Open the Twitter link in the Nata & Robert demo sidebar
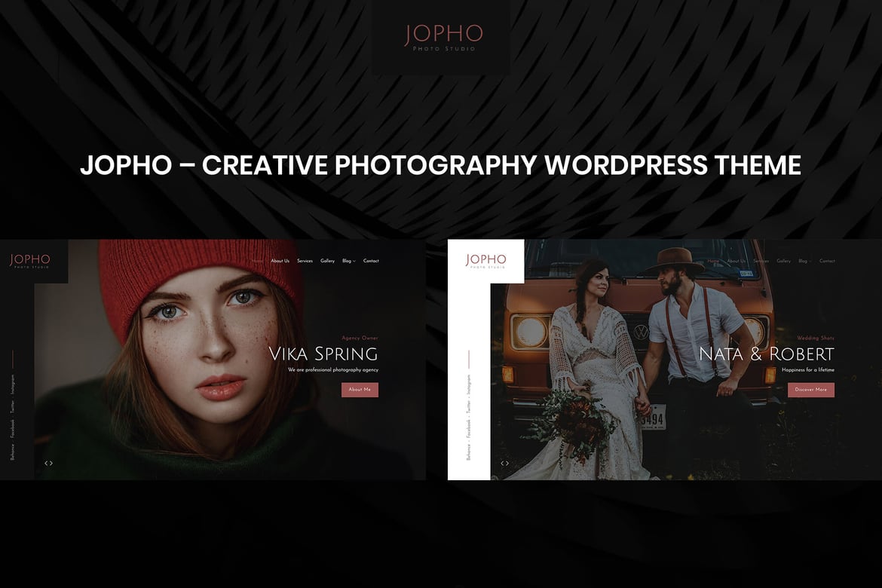The image size is (882, 588). click(469, 407)
